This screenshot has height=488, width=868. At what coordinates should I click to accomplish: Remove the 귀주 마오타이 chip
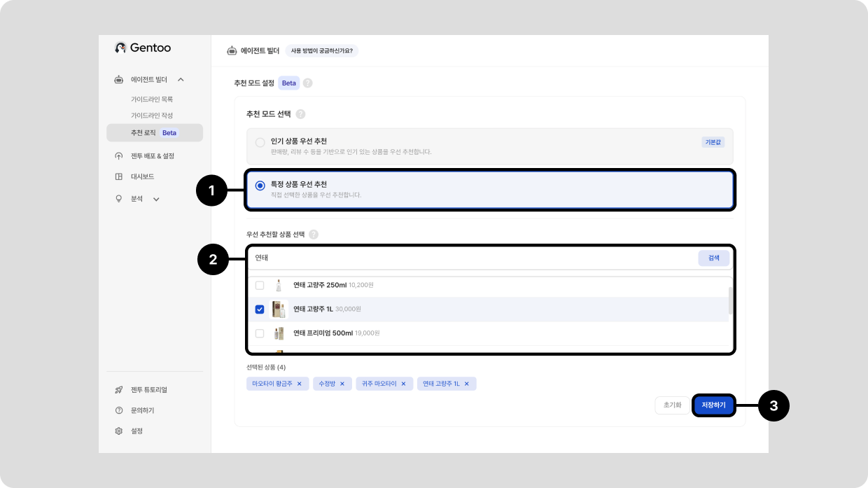tap(403, 384)
